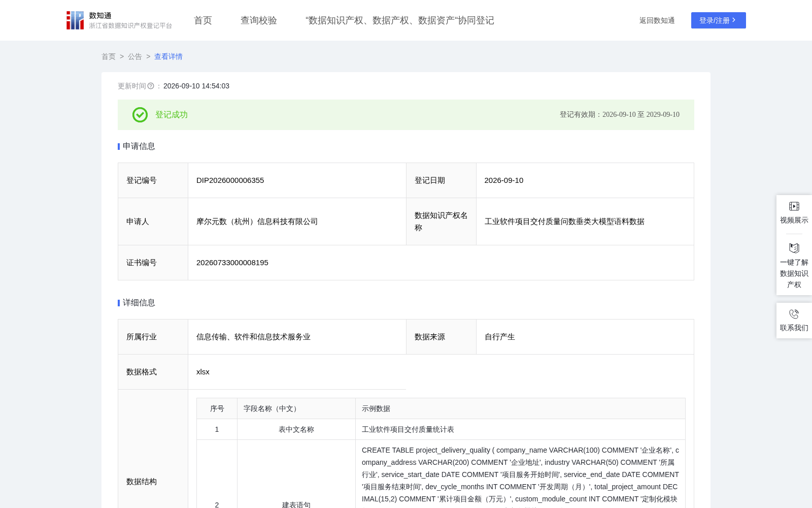Select registration number DIP2026000006355
Screen dimensions: 812x508
pos(230,180)
